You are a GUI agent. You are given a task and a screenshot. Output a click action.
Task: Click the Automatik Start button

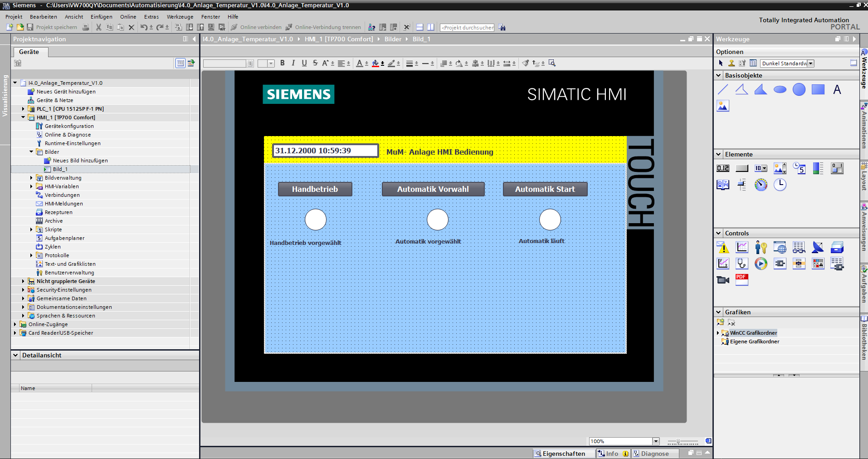pyautogui.click(x=545, y=189)
